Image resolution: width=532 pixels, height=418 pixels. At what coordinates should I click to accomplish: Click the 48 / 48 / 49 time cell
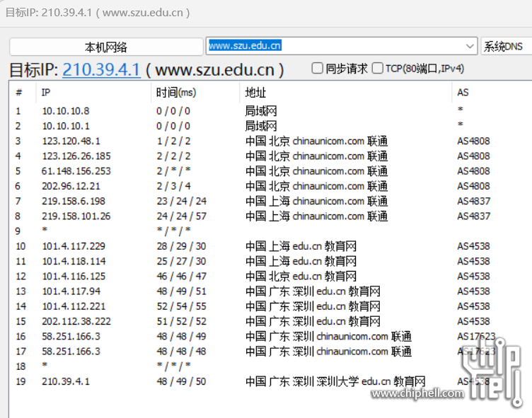tap(182, 336)
